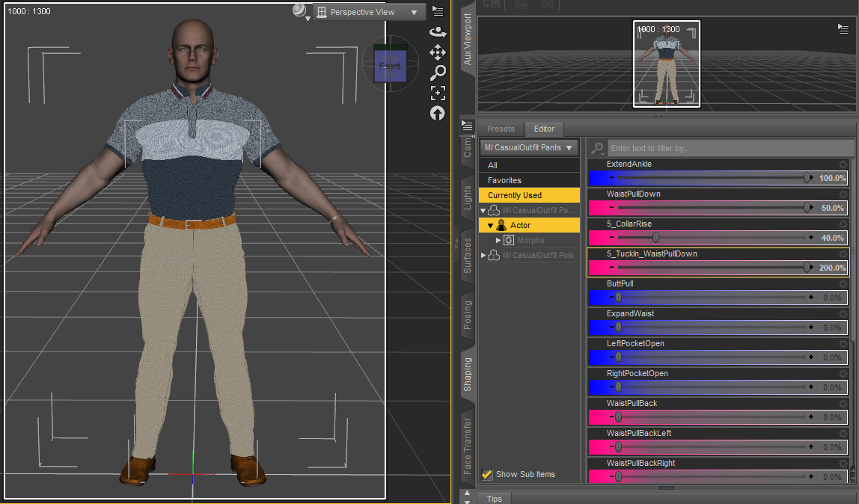Click the frame selection icon
Viewport: 859px width, 504px height.
point(438,93)
